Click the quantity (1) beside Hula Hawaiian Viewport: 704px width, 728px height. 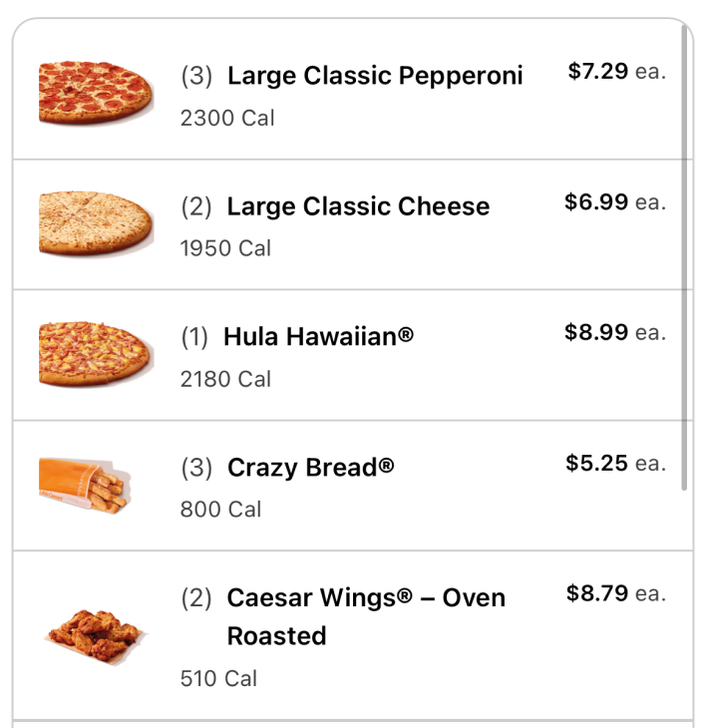click(x=194, y=337)
